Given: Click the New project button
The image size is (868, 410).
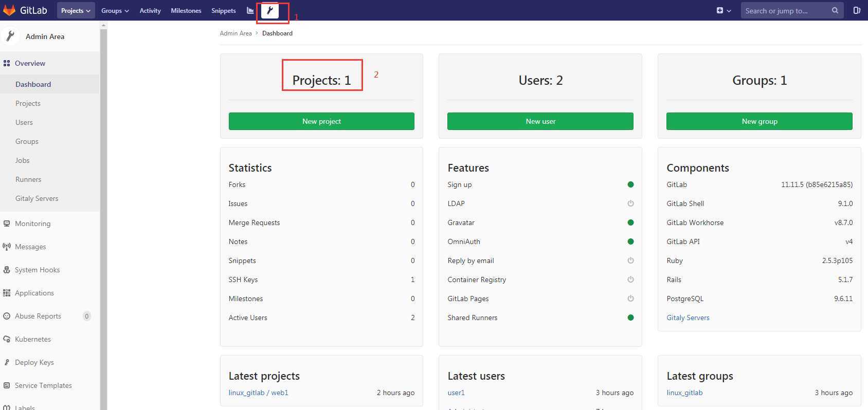Looking at the screenshot, I should pos(321,121).
